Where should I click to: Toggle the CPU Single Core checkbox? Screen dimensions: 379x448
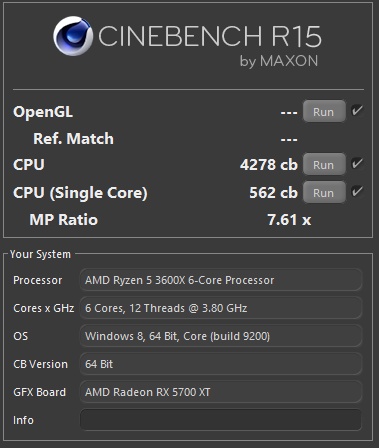(x=357, y=191)
